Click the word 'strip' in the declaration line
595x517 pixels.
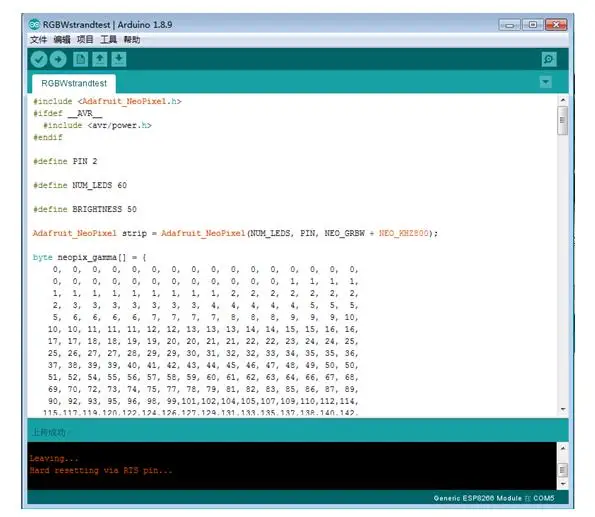134,233
